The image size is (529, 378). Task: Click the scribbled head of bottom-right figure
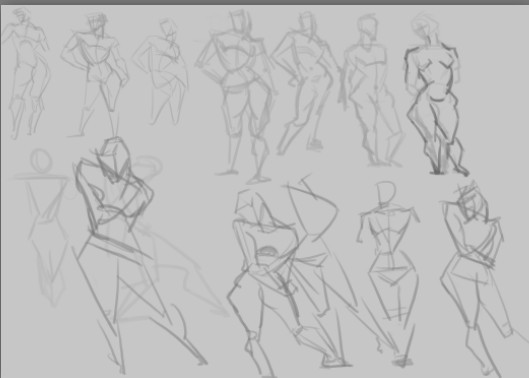[472, 202]
